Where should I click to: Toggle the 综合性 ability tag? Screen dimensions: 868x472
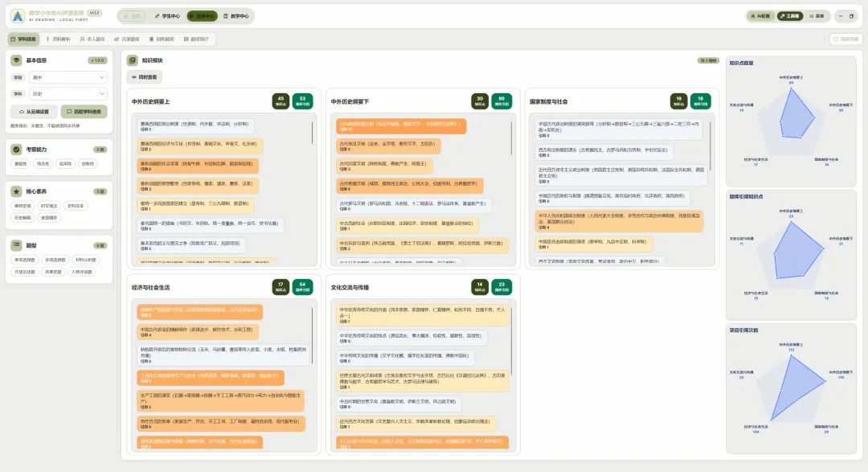[x=43, y=163]
